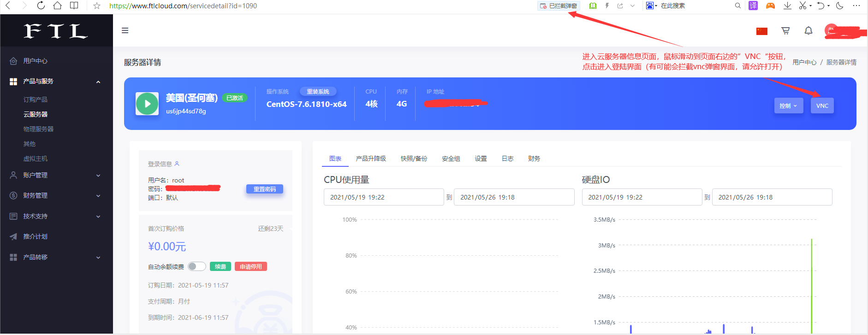The height and width of the screenshot is (335, 868).
Task: Switch to 安全组 tab
Action: click(451, 159)
